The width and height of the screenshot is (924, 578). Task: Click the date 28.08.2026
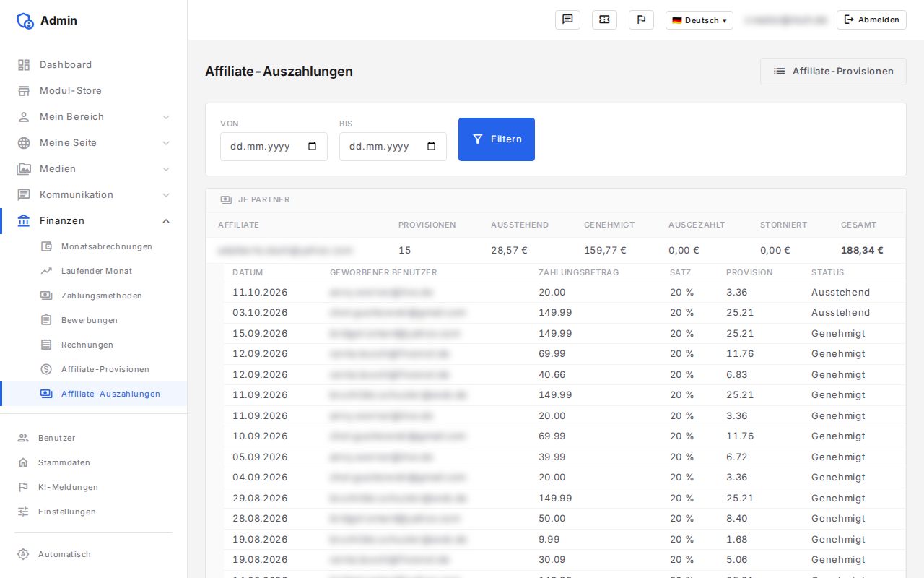(260, 519)
